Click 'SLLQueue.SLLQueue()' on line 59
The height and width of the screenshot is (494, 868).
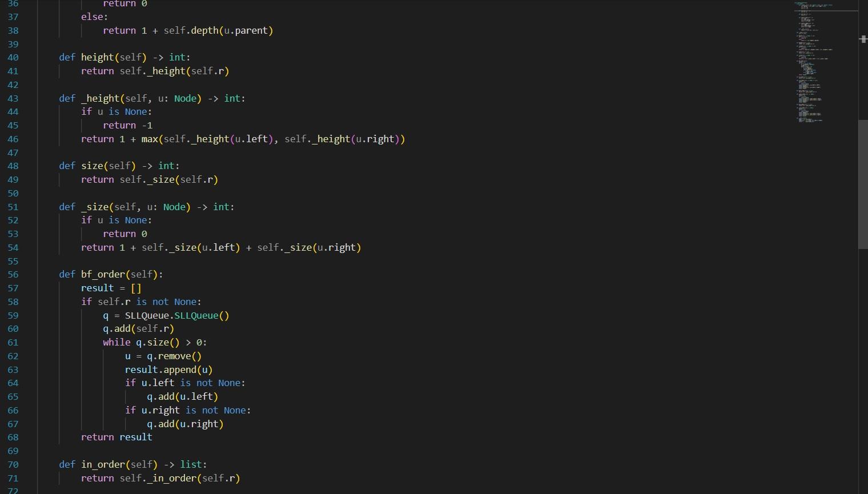177,315
